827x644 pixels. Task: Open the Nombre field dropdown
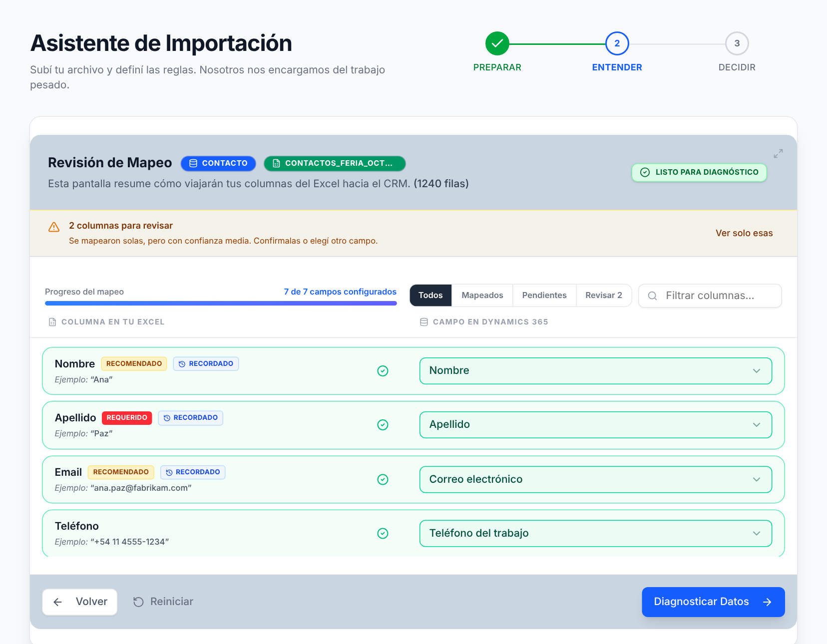(x=596, y=371)
